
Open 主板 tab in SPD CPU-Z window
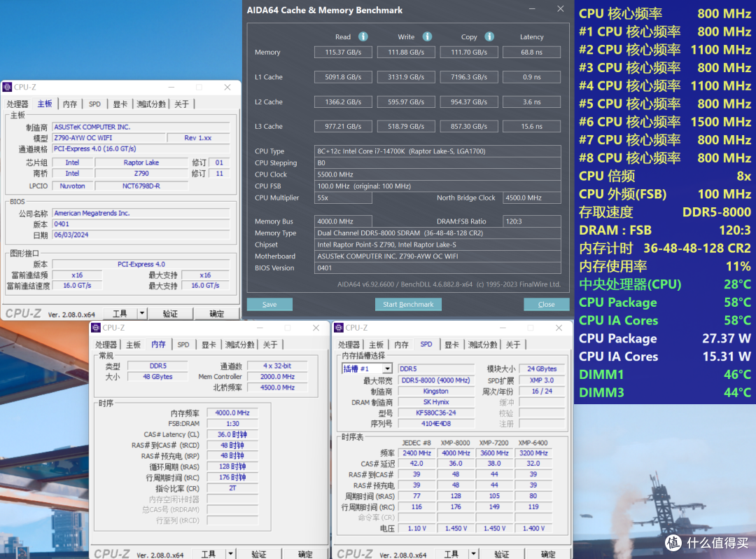point(376,345)
